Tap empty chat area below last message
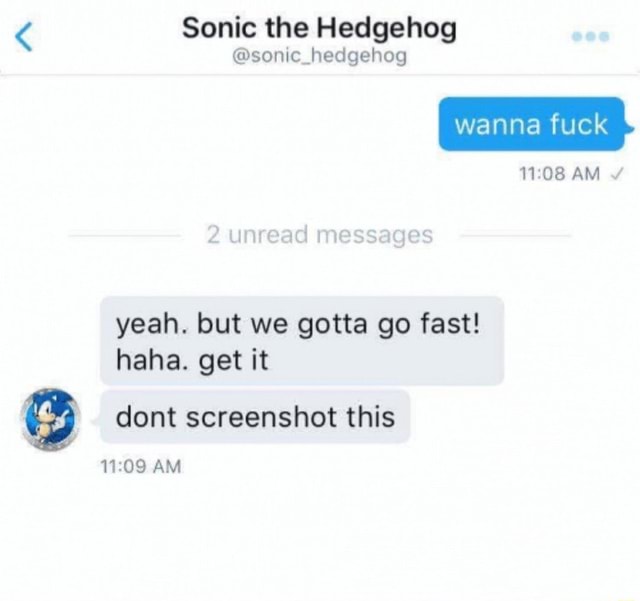640x601 pixels. 320,535
